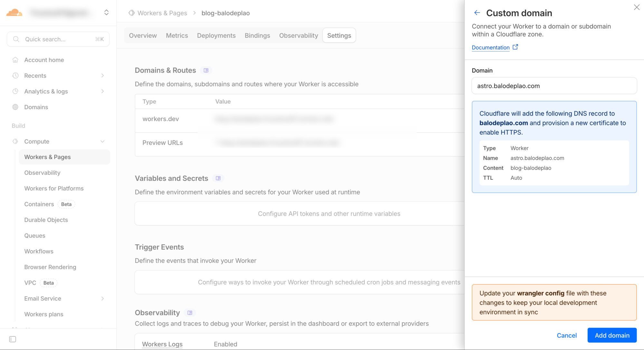Click the Observability section docs book icon
This screenshot has width=644, height=350.
(190, 313)
